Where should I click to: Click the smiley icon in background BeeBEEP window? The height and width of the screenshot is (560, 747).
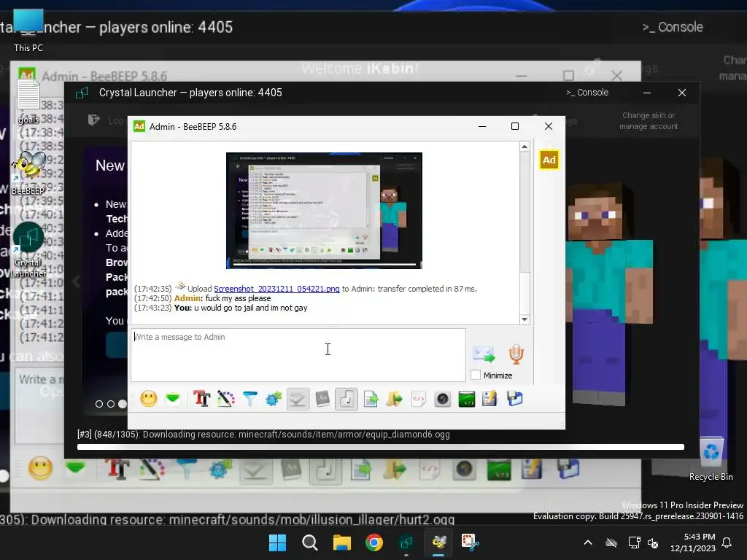point(41,468)
